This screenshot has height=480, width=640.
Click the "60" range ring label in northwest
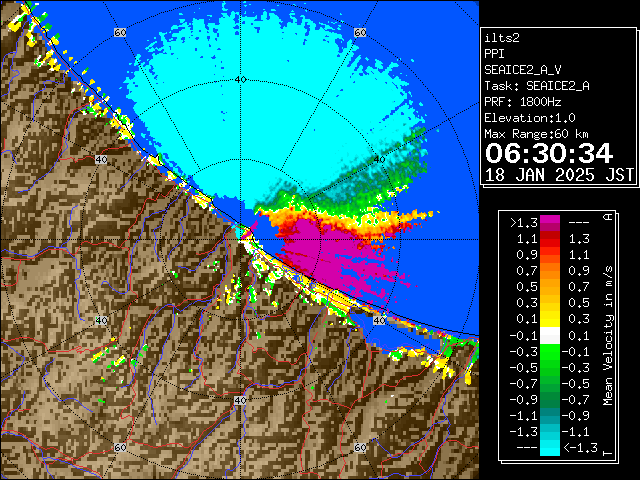click(120, 33)
